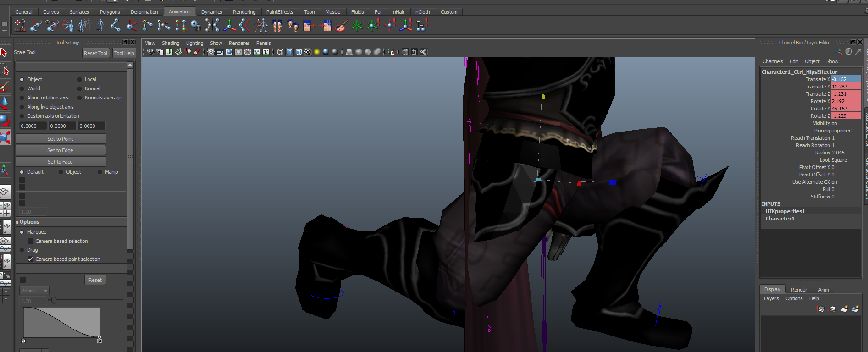Image resolution: width=868 pixels, height=352 pixels.
Task: Open Channels menu in Channel Box
Action: click(x=773, y=61)
